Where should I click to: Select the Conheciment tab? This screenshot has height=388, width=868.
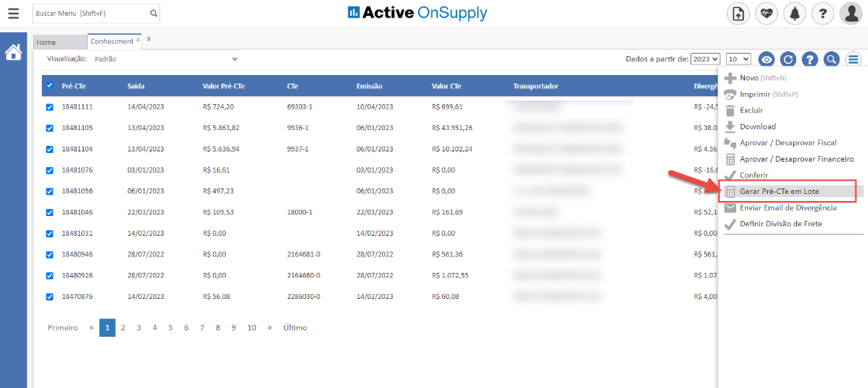tap(111, 42)
